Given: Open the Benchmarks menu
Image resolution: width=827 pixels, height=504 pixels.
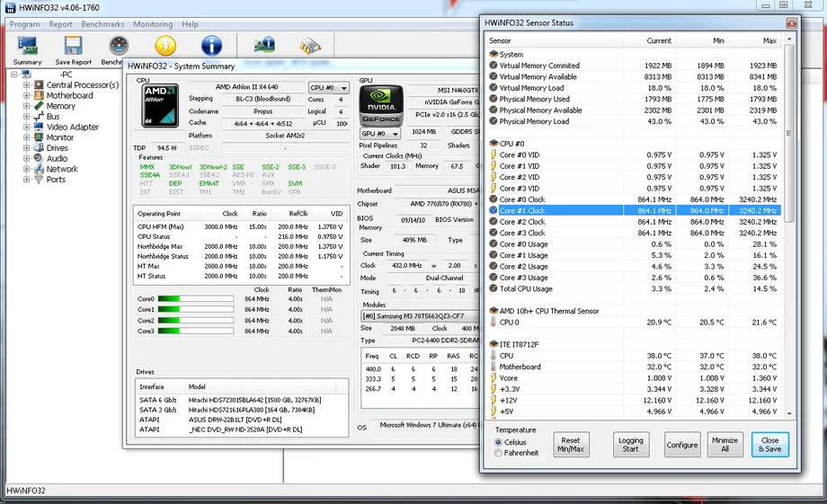Looking at the screenshot, I should coord(102,24).
